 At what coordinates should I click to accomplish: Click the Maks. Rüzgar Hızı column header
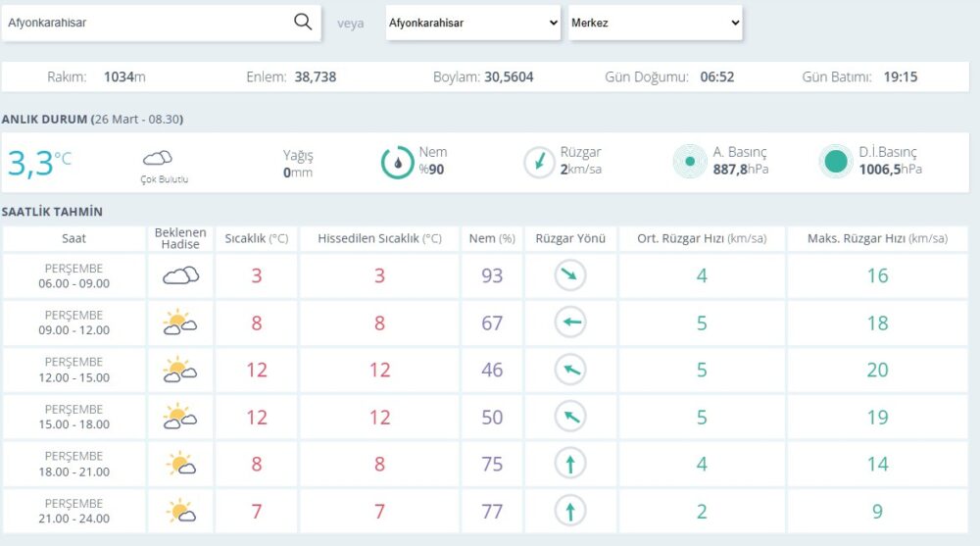pos(877,238)
